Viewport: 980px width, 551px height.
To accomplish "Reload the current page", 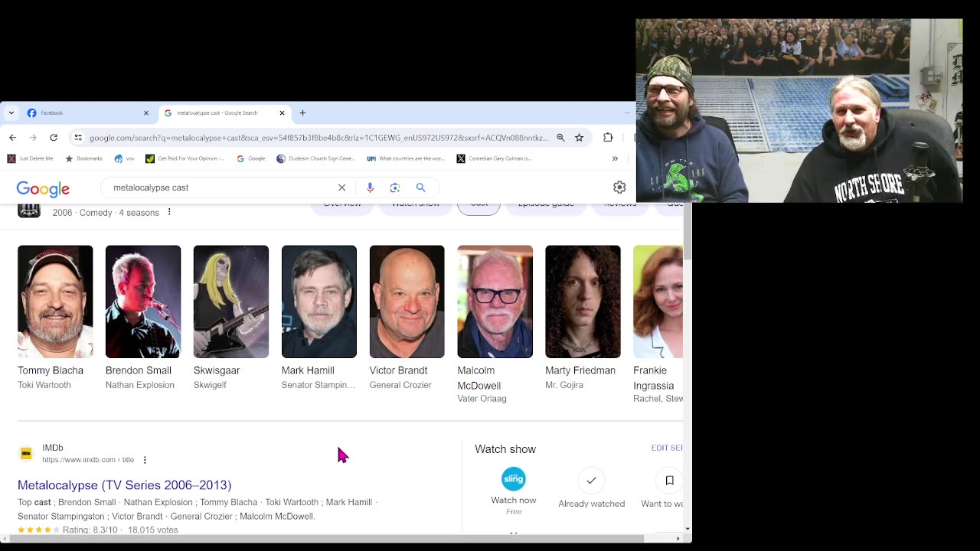I will pyautogui.click(x=54, y=138).
